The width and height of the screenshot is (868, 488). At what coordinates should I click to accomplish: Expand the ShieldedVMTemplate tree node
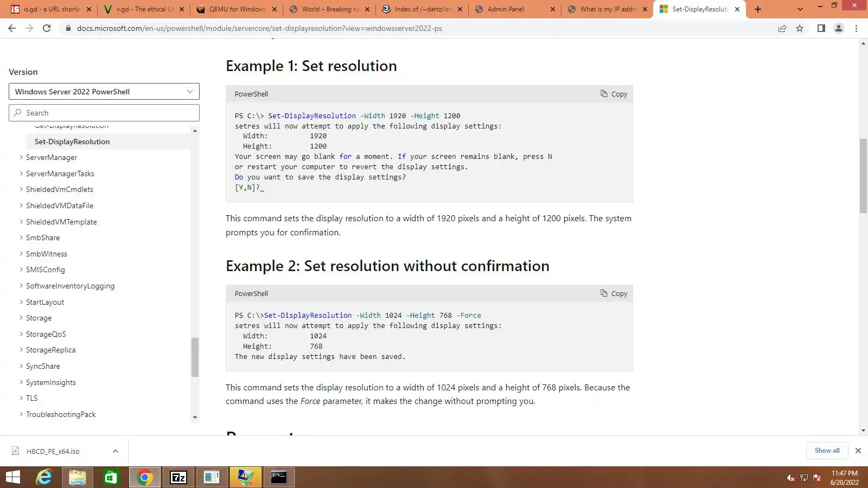pyautogui.click(x=21, y=222)
